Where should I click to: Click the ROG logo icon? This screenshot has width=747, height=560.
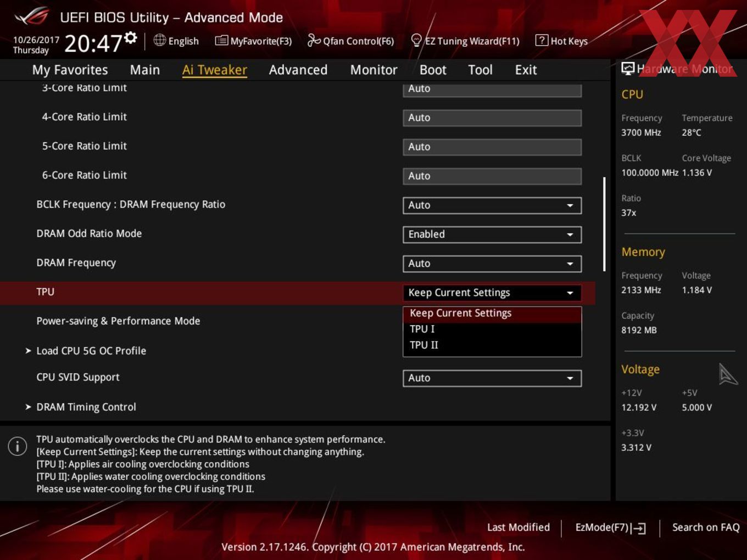click(x=31, y=17)
